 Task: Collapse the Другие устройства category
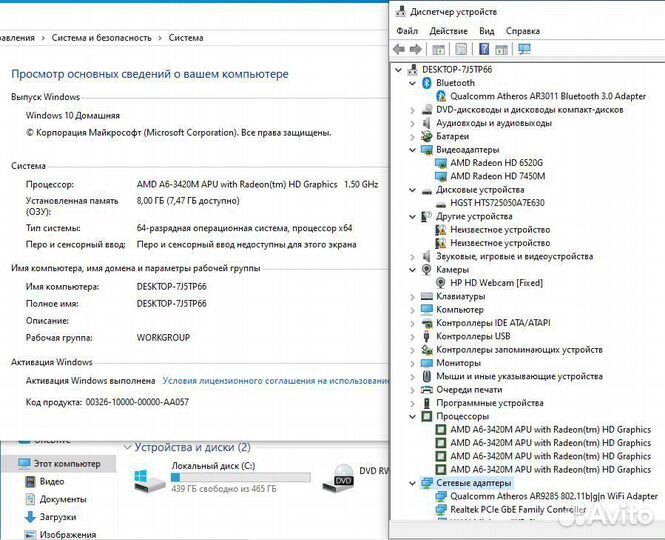coord(412,217)
